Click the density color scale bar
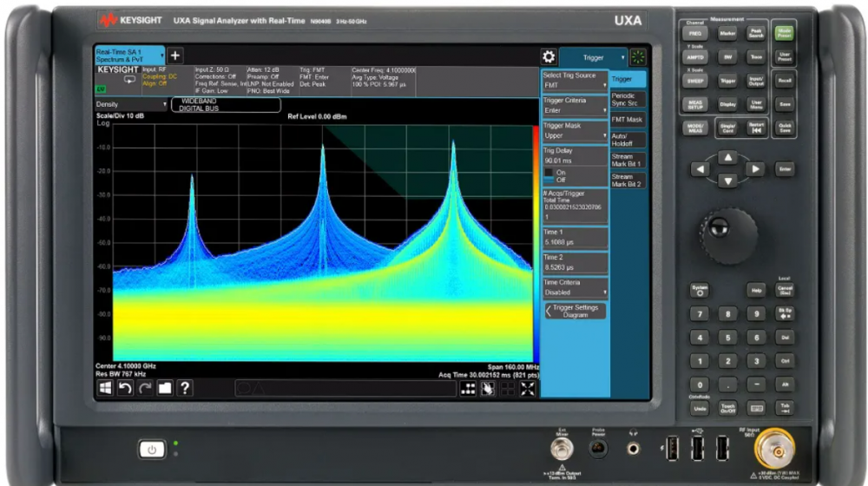The width and height of the screenshot is (868, 486). pos(536,244)
